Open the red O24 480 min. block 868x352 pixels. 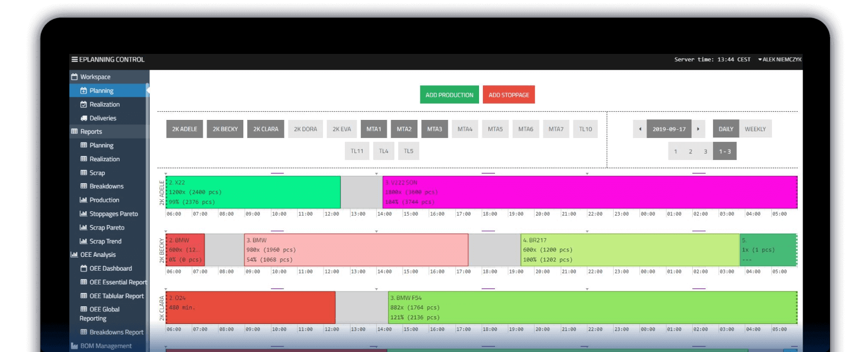(x=251, y=307)
